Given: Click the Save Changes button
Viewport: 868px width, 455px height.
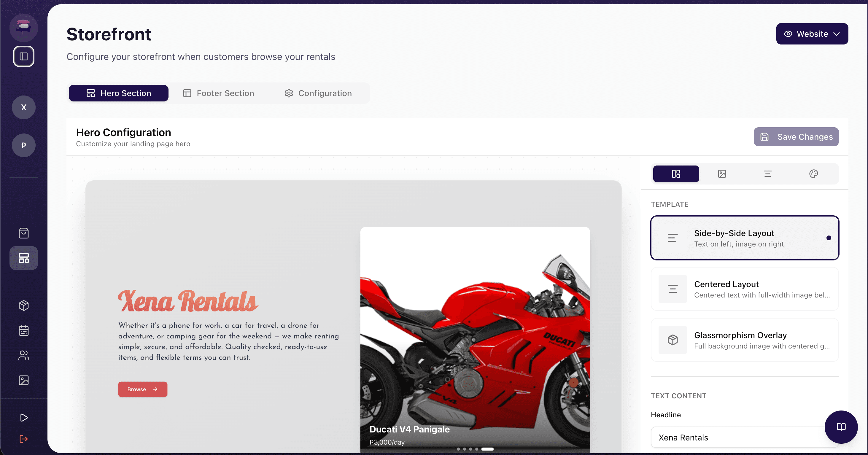Looking at the screenshot, I should click(x=796, y=137).
